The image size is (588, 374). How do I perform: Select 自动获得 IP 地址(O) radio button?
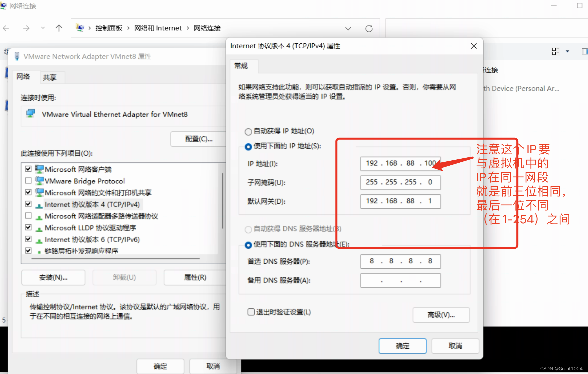[248, 131]
